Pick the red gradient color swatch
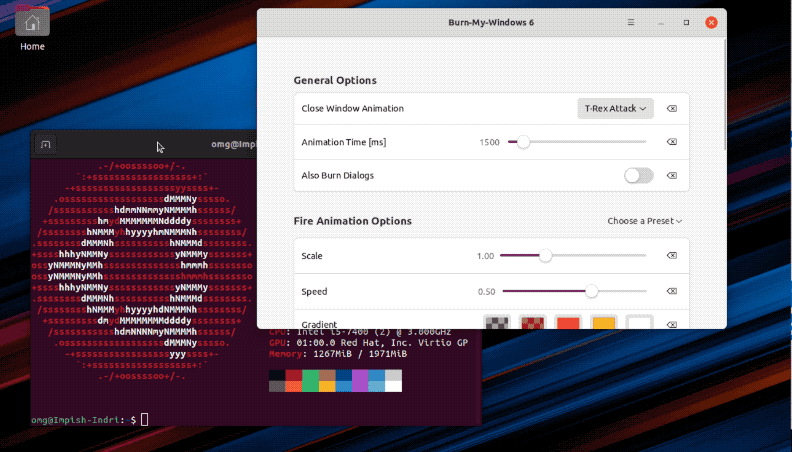792x452 pixels. click(x=568, y=323)
